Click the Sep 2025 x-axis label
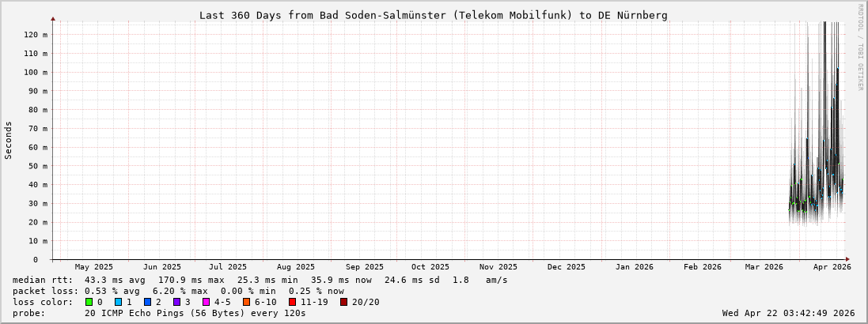This screenshot has width=868, height=324. coord(365,267)
